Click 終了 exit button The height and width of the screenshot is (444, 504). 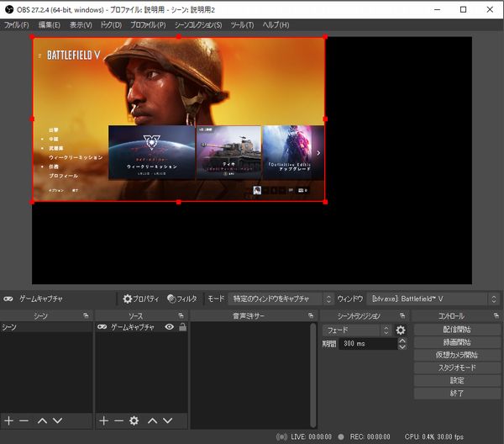457,394
